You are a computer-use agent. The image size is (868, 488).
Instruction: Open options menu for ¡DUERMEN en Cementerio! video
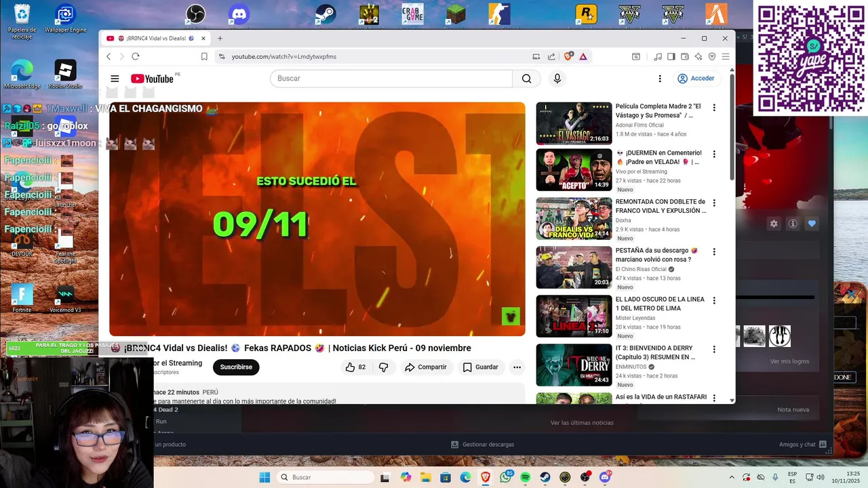(714, 154)
